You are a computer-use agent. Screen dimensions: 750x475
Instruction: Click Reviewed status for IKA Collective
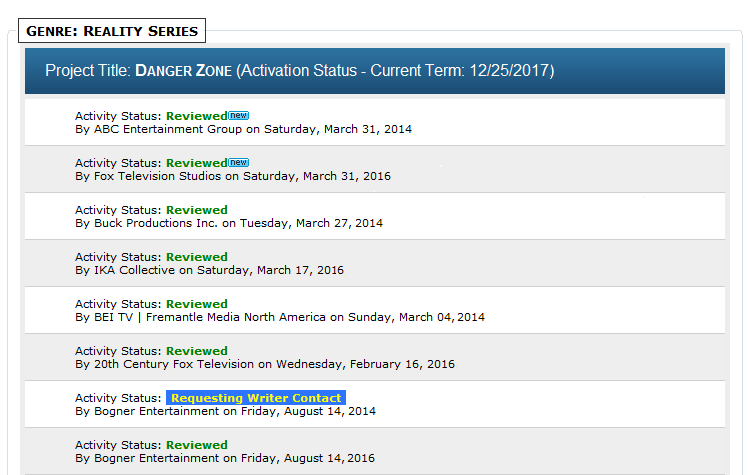coord(197,257)
